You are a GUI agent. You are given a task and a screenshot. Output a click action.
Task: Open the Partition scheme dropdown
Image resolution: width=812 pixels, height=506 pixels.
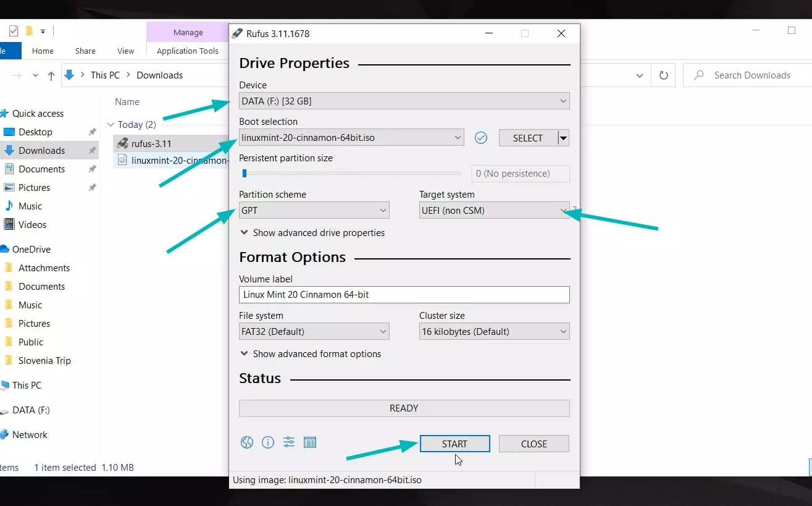click(314, 210)
